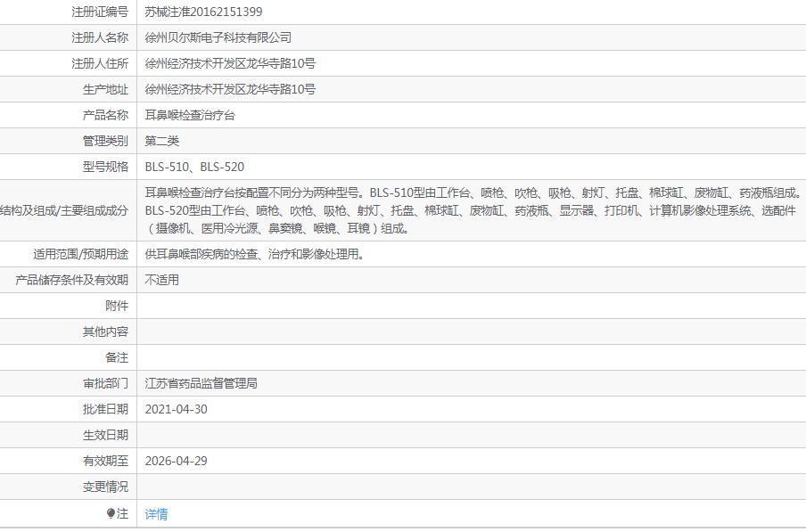Click the 附件 label
Image resolution: width=806 pixels, height=532 pixels.
pyautogui.click(x=117, y=306)
